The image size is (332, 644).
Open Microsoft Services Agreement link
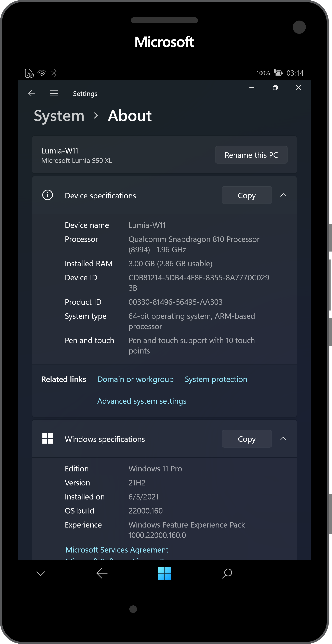[x=117, y=550]
